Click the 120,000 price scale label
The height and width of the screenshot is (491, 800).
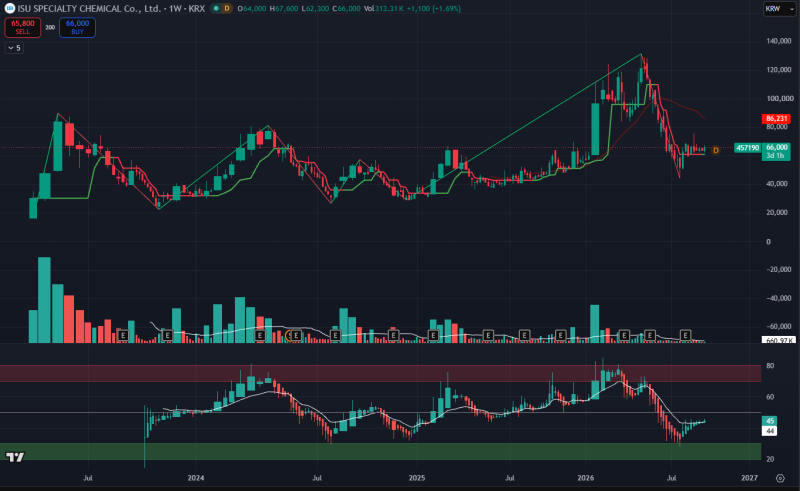(x=779, y=69)
